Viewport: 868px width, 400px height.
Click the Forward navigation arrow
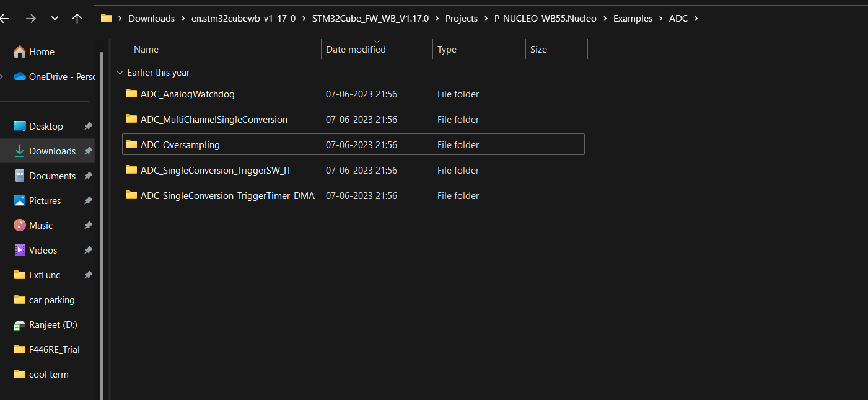[x=30, y=19]
